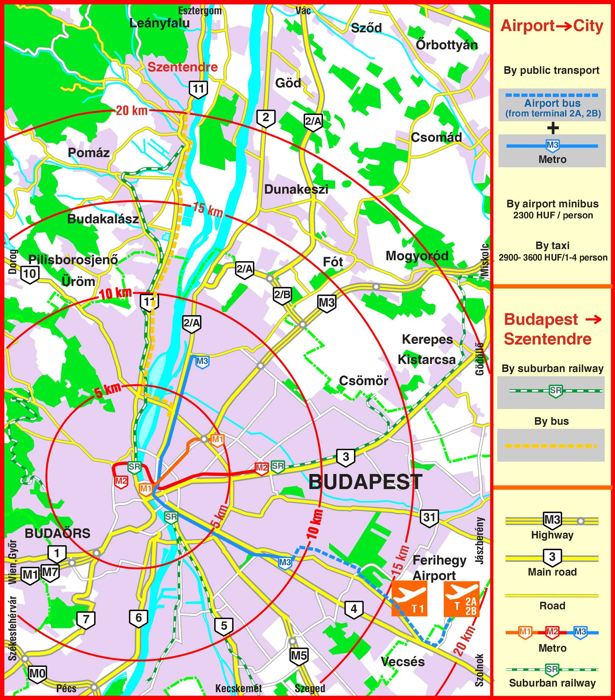615x700 pixels.
Task: Click the Dunakeszi town label
Action: [296, 189]
